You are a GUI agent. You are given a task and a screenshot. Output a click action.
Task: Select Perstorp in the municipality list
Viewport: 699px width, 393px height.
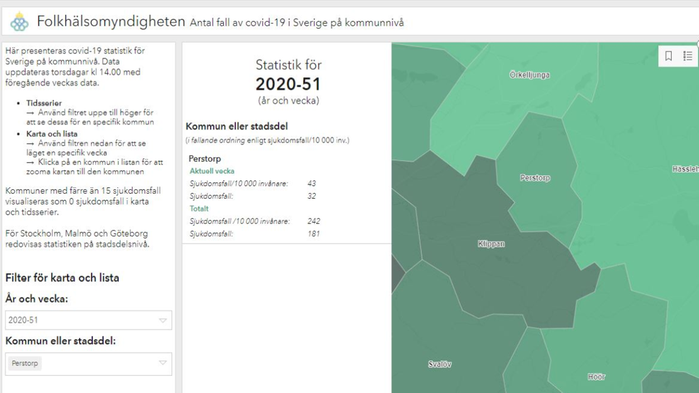[205, 159]
